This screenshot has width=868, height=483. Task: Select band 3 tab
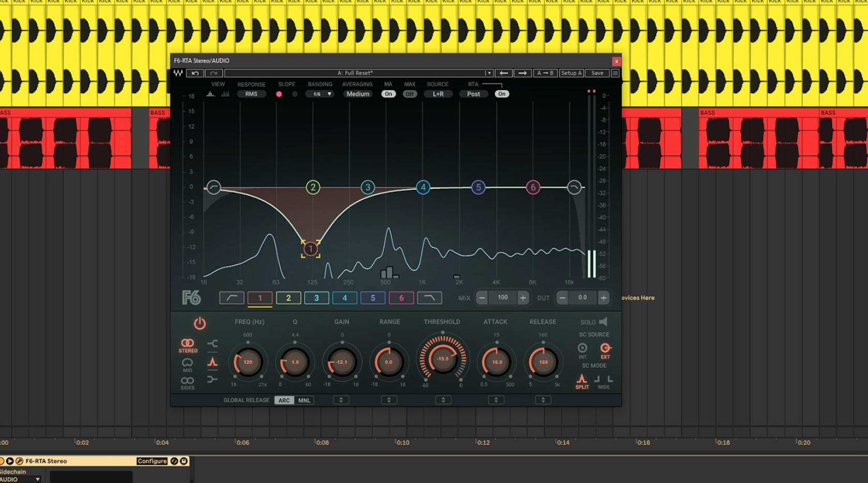coord(317,298)
